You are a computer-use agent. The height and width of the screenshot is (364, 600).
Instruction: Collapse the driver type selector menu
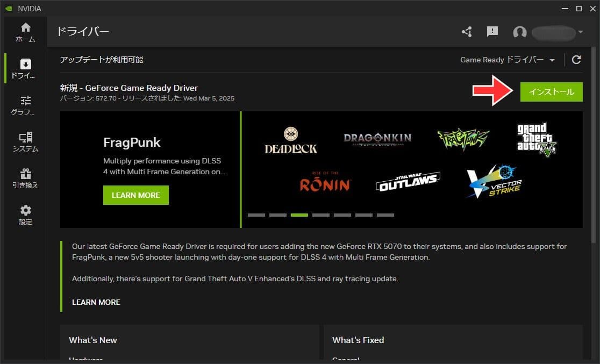552,60
